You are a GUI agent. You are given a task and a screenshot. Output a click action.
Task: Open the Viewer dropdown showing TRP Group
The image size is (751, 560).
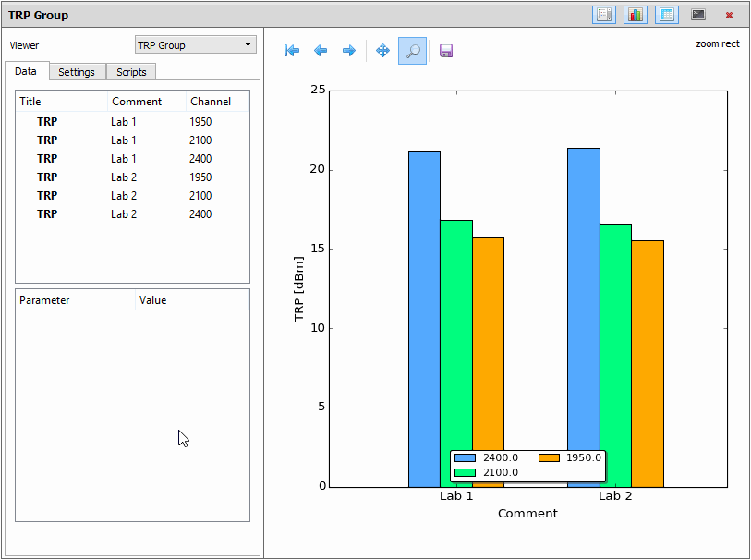click(x=195, y=44)
